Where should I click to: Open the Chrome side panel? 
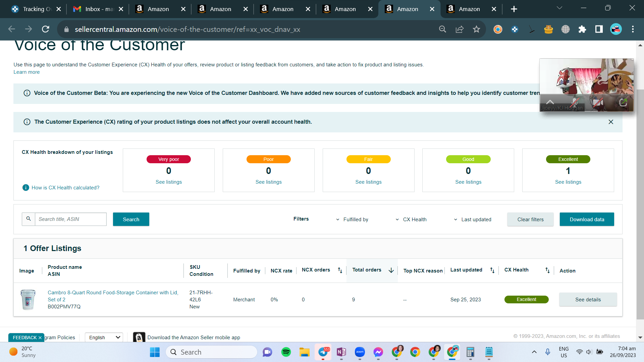(599, 29)
